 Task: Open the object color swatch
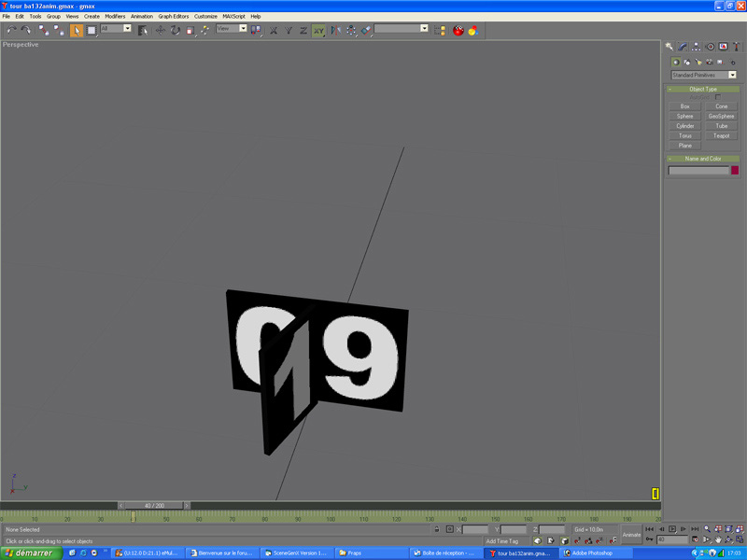(x=735, y=171)
